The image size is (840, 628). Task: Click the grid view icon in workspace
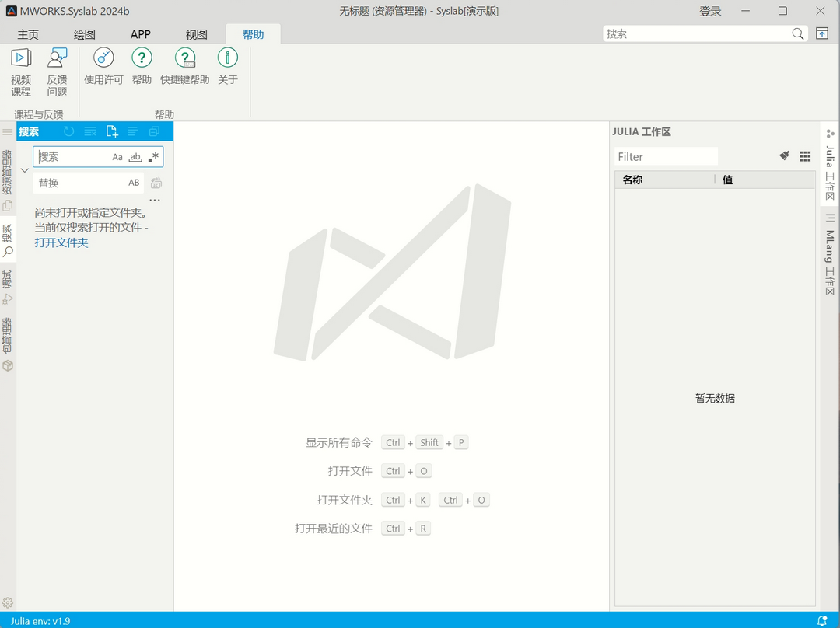click(805, 156)
